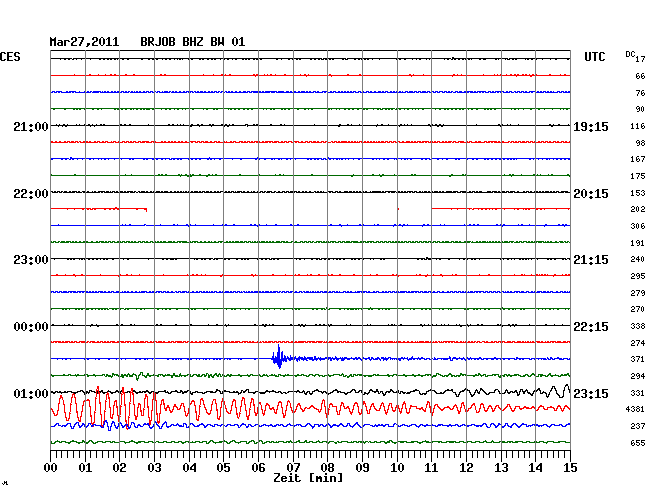Select minute label 09 on time axis
Viewport: 650px width, 494px height.
click(362, 468)
